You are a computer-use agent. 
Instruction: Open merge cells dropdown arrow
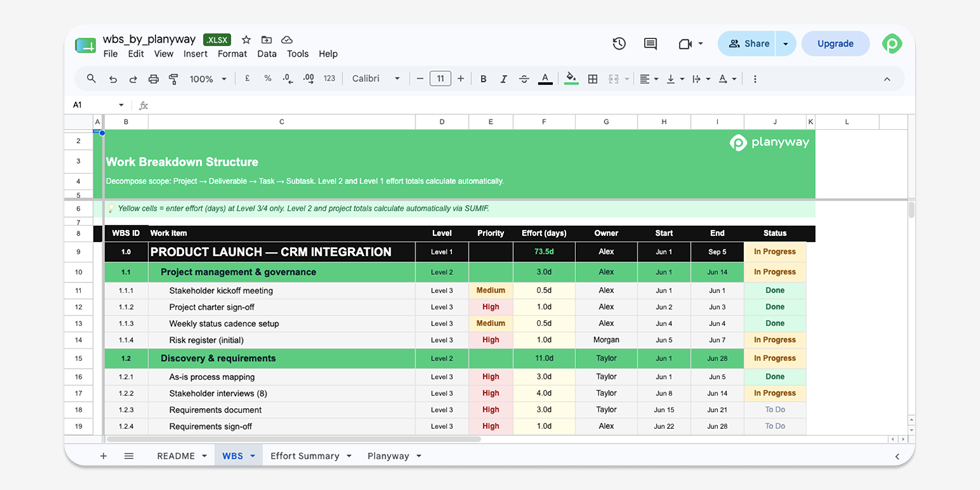pos(627,79)
